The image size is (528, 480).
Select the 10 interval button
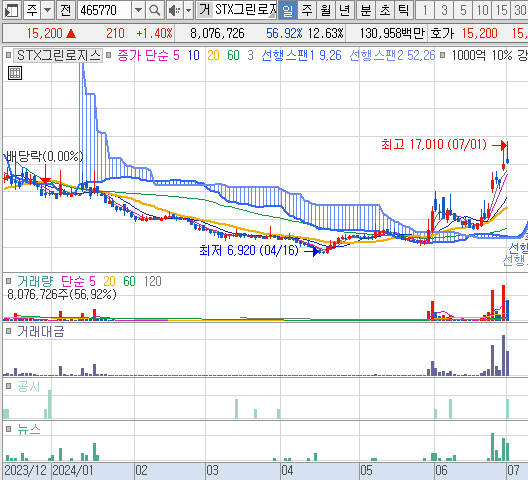(482, 10)
